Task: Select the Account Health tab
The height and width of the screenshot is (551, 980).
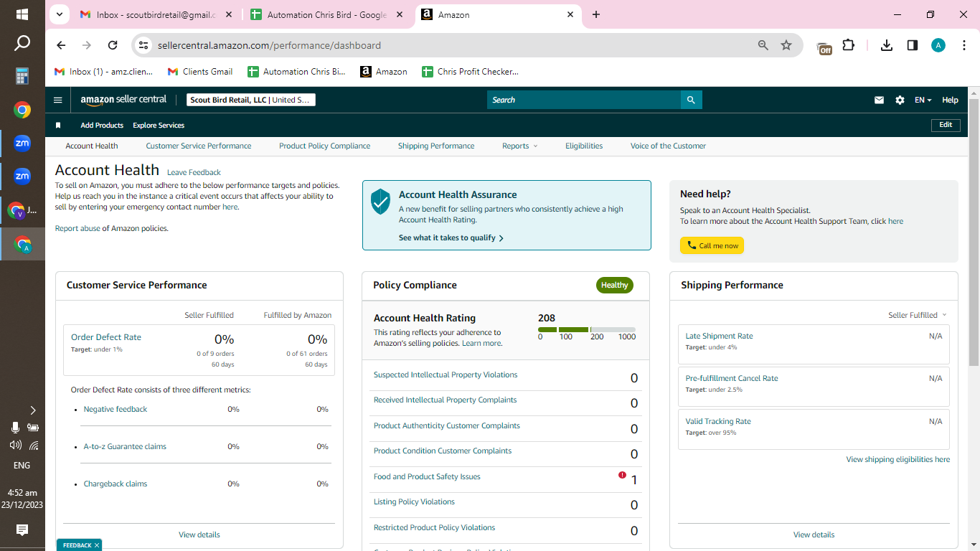Action: click(92, 146)
